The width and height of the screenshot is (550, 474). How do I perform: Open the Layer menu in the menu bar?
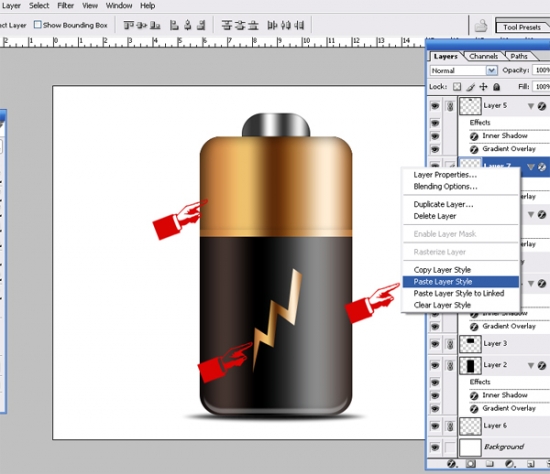point(11,6)
